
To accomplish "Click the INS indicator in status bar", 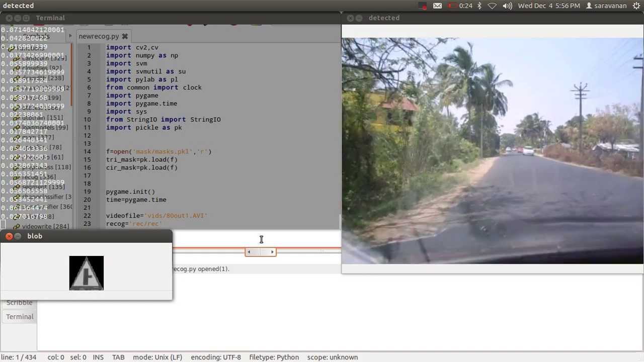I will coord(98,357).
